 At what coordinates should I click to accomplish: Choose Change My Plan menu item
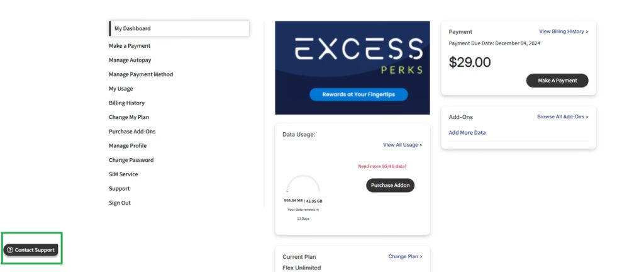click(x=129, y=117)
